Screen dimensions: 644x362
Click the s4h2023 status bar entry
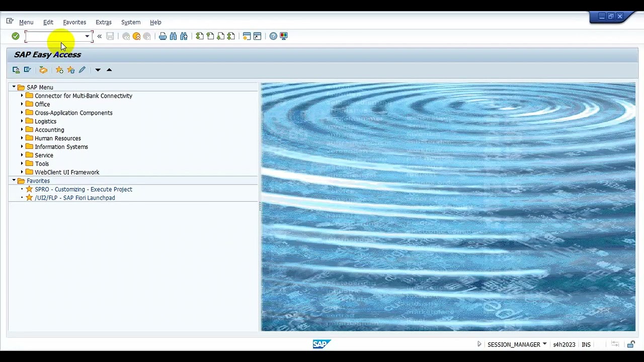564,344
